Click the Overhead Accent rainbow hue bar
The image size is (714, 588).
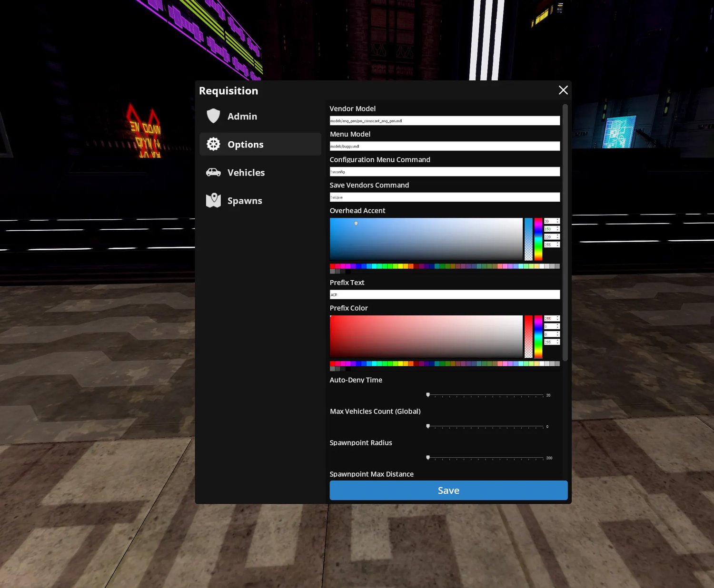coord(538,239)
